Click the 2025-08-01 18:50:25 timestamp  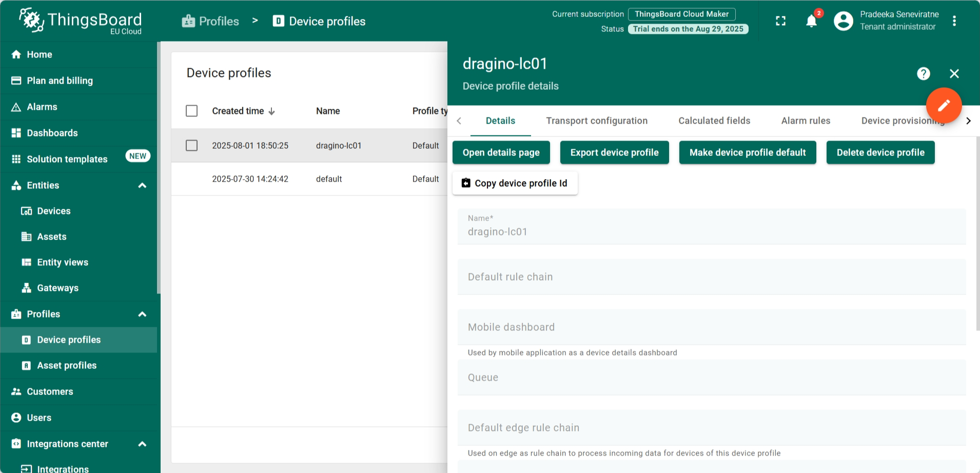pyautogui.click(x=250, y=146)
